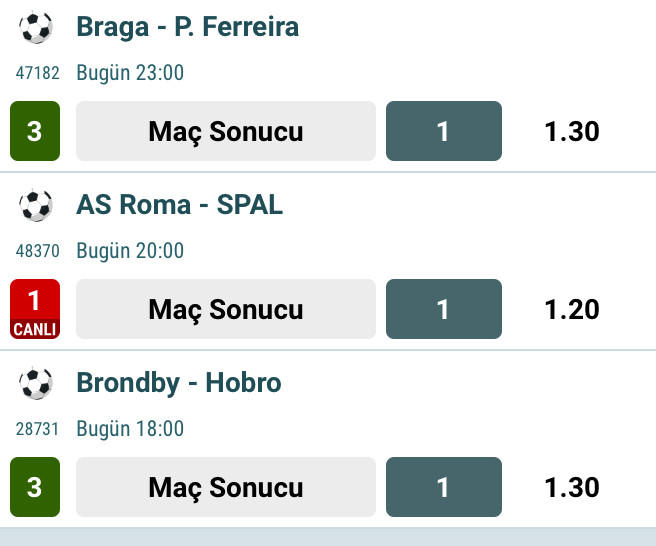The image size is (656, 546).
Task: Toggle selection 1 for AS Roma match
Action: pyautogui.click(x=444, y=309)
